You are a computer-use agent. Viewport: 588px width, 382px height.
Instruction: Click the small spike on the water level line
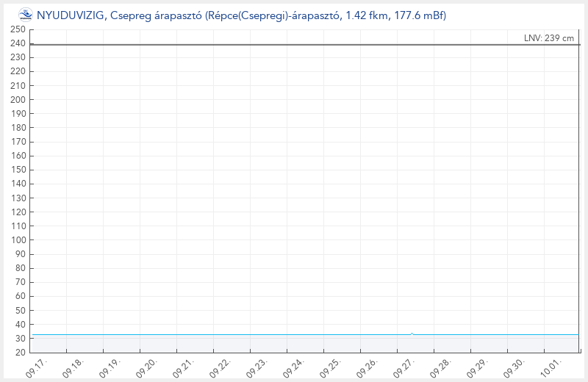[x=412, y=334]
